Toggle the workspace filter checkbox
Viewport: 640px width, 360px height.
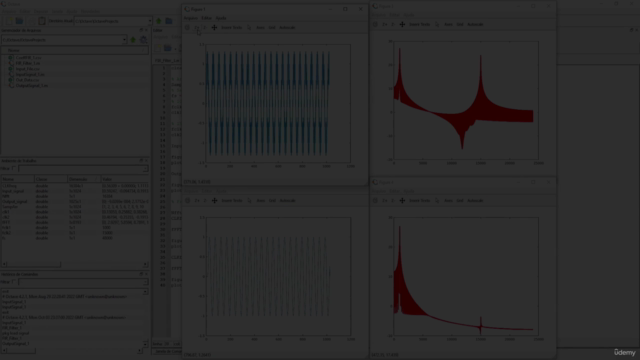pos(14,169)
